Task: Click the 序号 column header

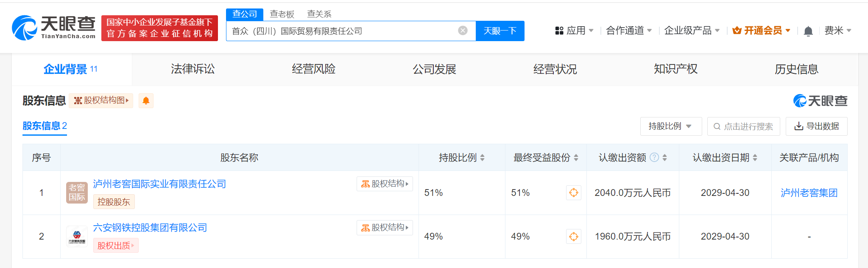Action: pyautogui.click(x=42, y=158)
